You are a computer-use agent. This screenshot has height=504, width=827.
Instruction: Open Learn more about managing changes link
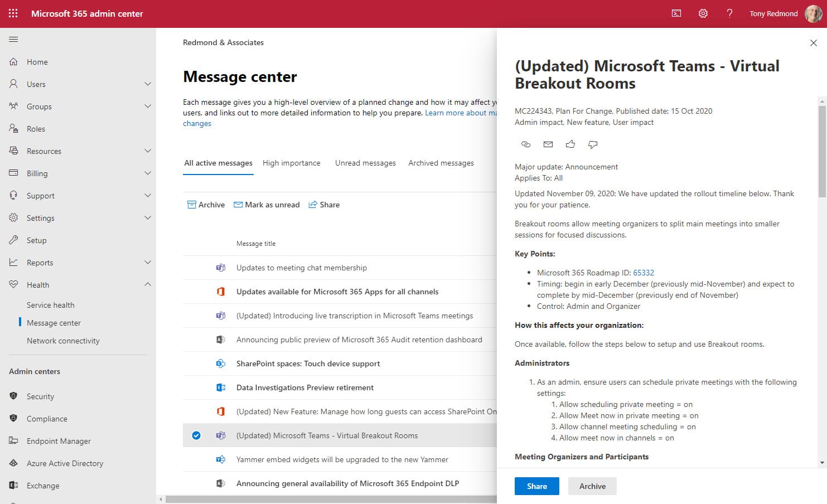(461, 113)
